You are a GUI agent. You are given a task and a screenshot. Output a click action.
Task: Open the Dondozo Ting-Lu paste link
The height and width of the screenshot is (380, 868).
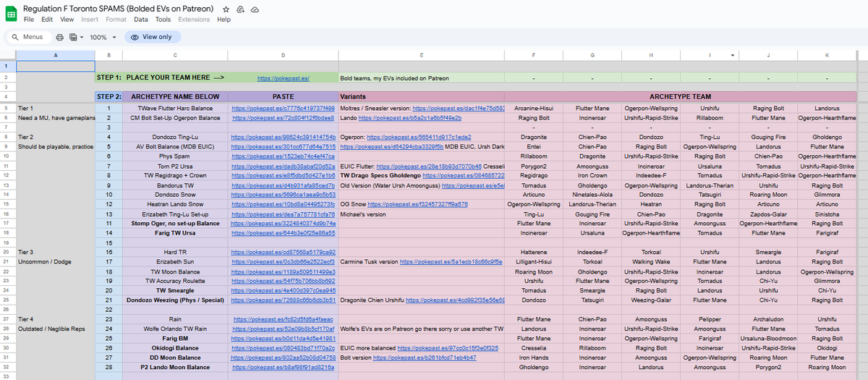click(283, 136)
